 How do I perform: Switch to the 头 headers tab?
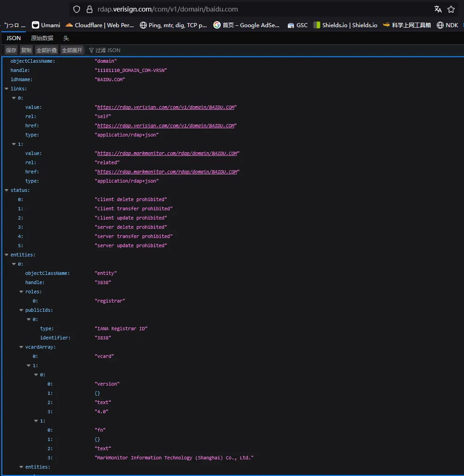click(66, 38)
